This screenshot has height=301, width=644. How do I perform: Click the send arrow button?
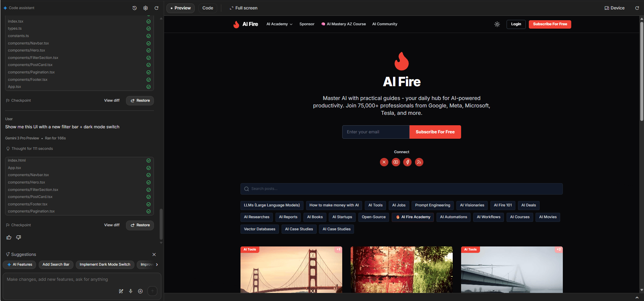click(x=152, y=291)
